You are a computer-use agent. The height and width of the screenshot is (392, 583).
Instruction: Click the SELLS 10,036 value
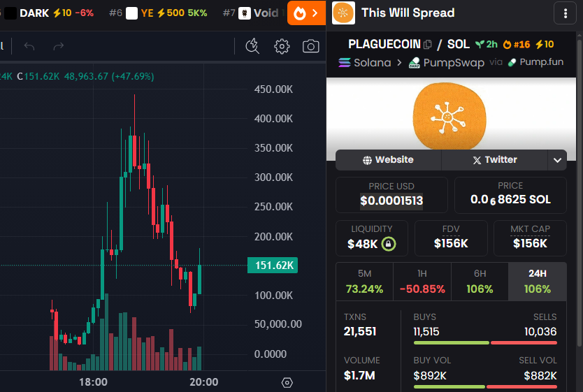(540, 331)
